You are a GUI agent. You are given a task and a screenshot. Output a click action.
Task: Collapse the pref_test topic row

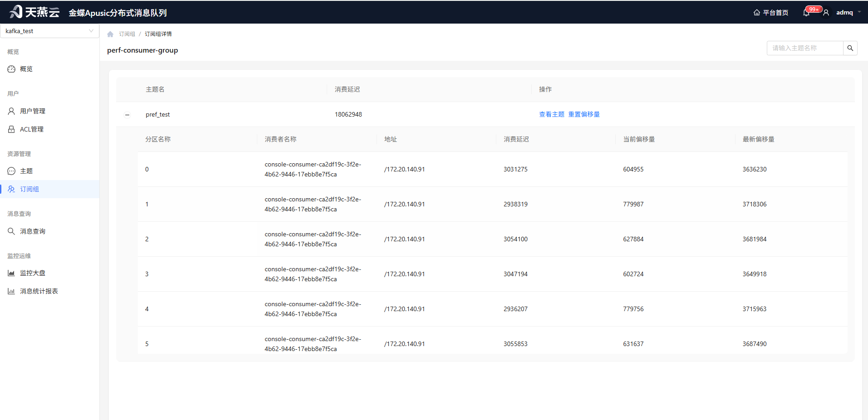(x=127, y=115)
